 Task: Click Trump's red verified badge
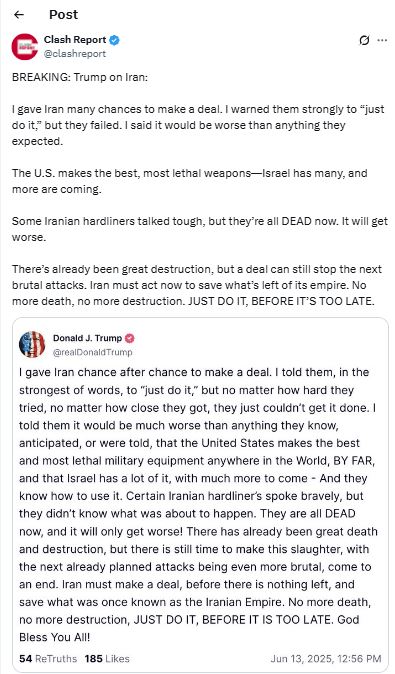[x=129, y=338]
